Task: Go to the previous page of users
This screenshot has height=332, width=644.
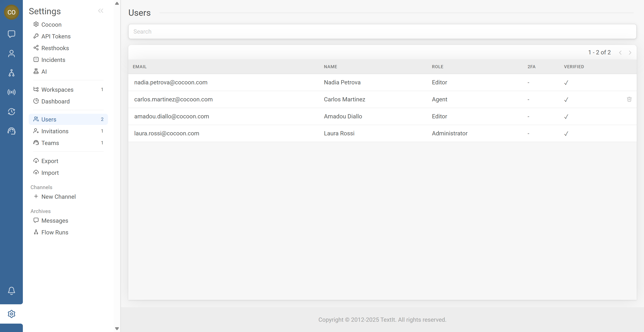Action: [x=621, y=52]
